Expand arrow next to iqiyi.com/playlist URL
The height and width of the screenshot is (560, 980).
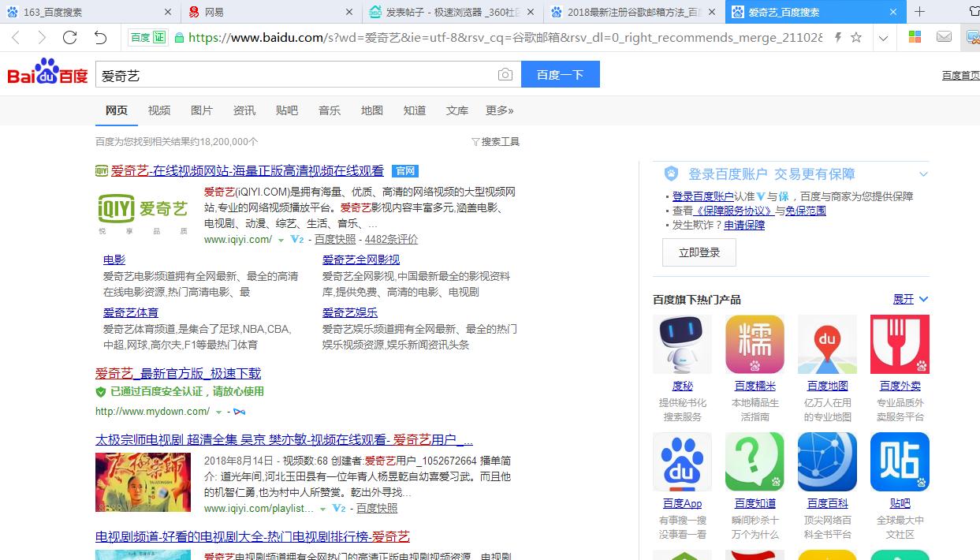pos(322,510)
